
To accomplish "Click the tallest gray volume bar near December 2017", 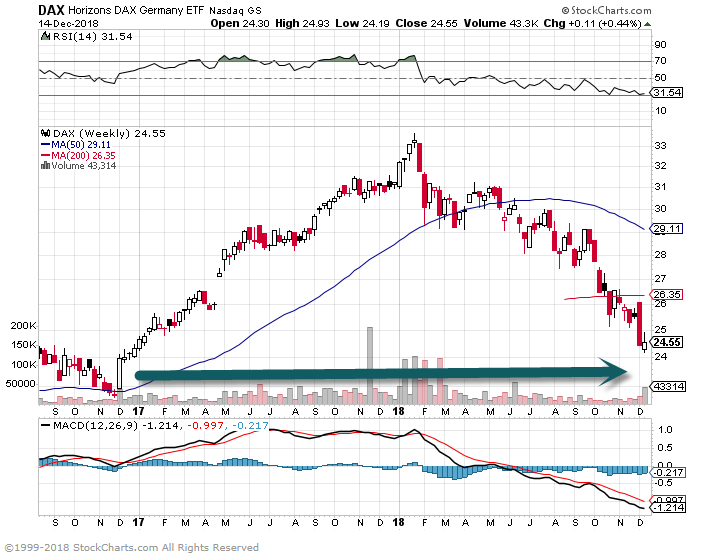I will (x=370, y=366).
